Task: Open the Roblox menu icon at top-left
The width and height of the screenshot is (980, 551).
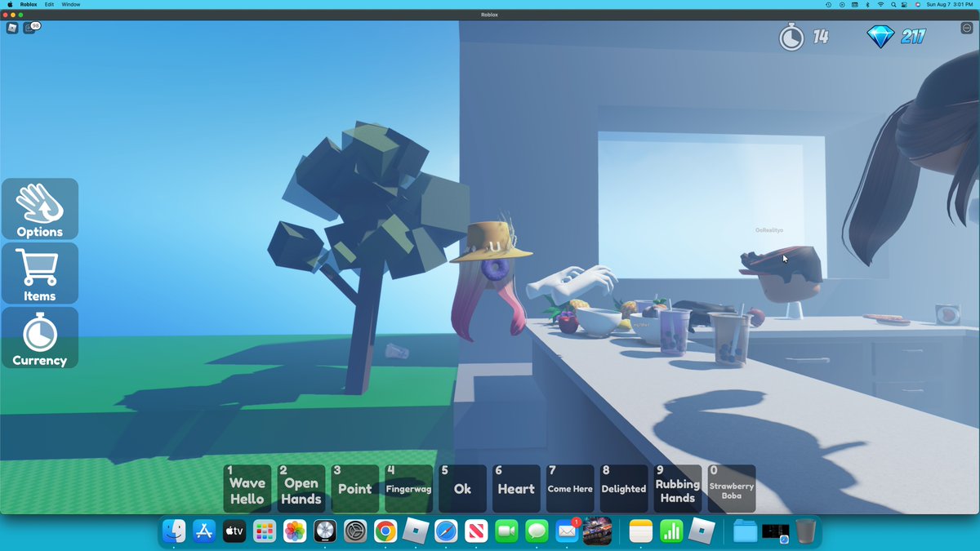Action: pos(12,28)
